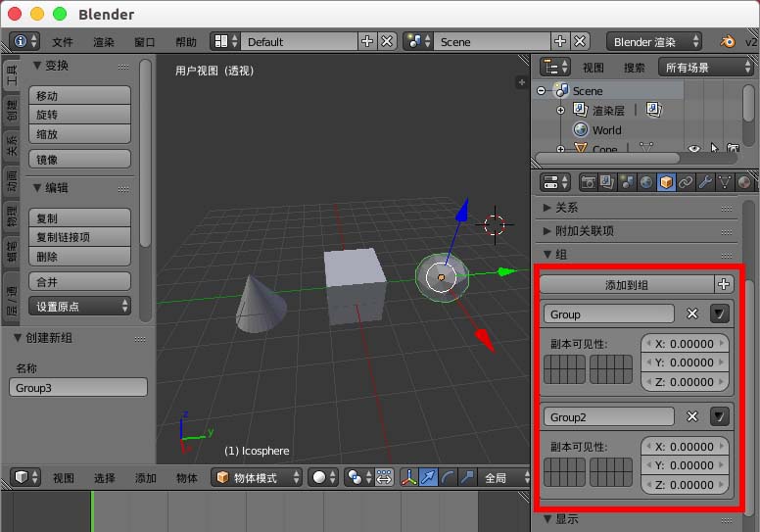The width and height of the screenshot is (760, 532).
Task: Open the mesh Data triangle tab
Action: coord(725,183)
